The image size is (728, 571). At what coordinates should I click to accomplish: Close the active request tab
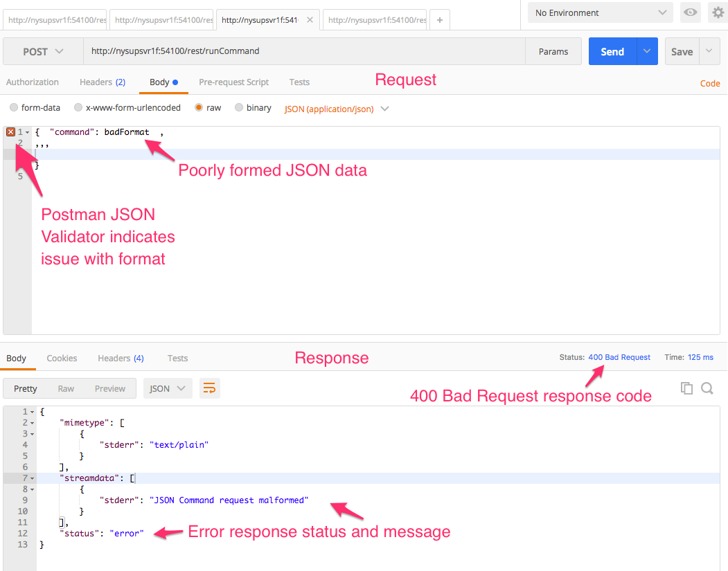(x=310, y=20)
